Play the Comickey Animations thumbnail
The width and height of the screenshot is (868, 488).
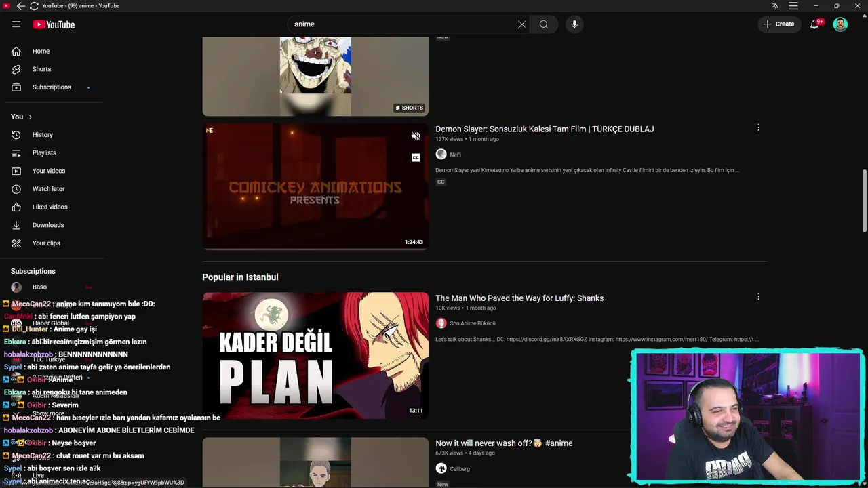315,186
